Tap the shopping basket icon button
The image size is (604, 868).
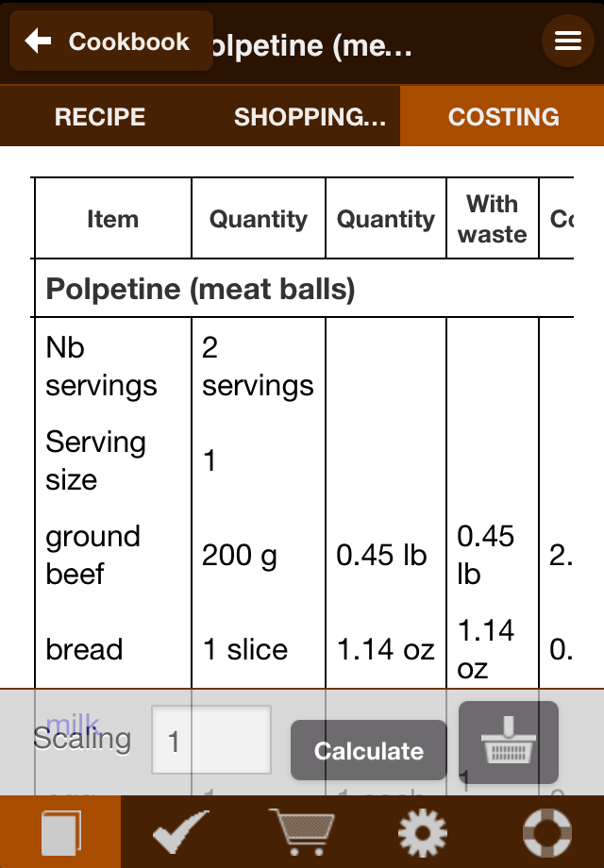tap(509, 742)
